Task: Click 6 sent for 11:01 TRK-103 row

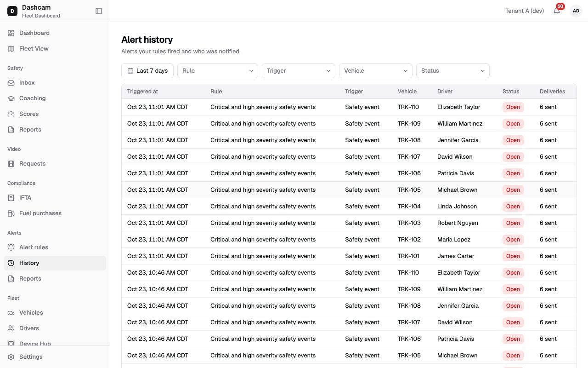Action: (x=548, y=223)
